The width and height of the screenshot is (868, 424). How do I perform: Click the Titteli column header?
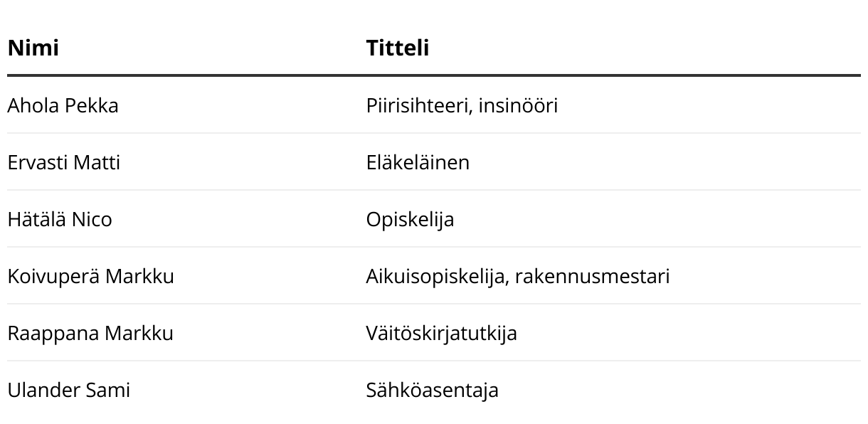click(398, 48)
